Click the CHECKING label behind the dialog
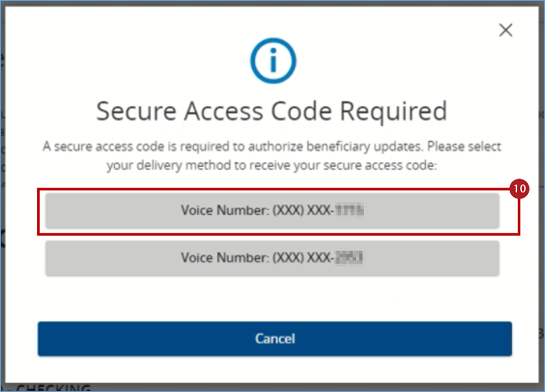The height and width of the screenshot is (392, 545). tap(53, 388)
